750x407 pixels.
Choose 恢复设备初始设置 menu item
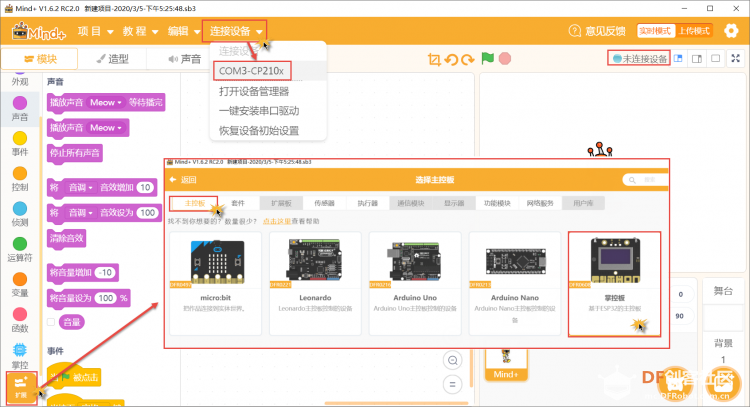click(259, 131)
